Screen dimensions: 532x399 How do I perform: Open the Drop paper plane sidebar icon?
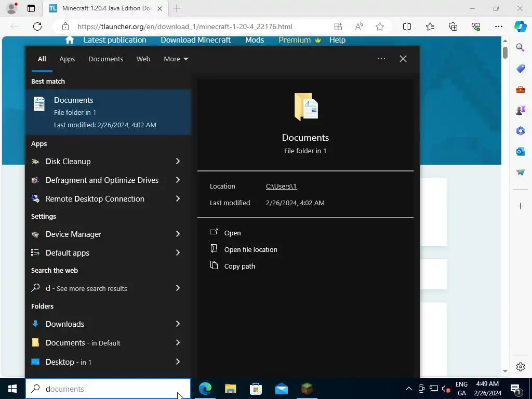point(520,172)
